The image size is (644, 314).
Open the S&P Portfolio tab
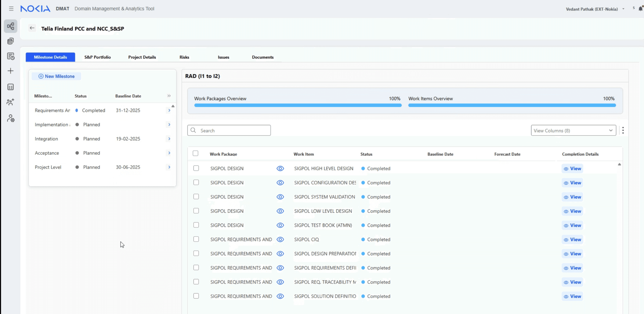pyautogui.click(x=98, y=57)
